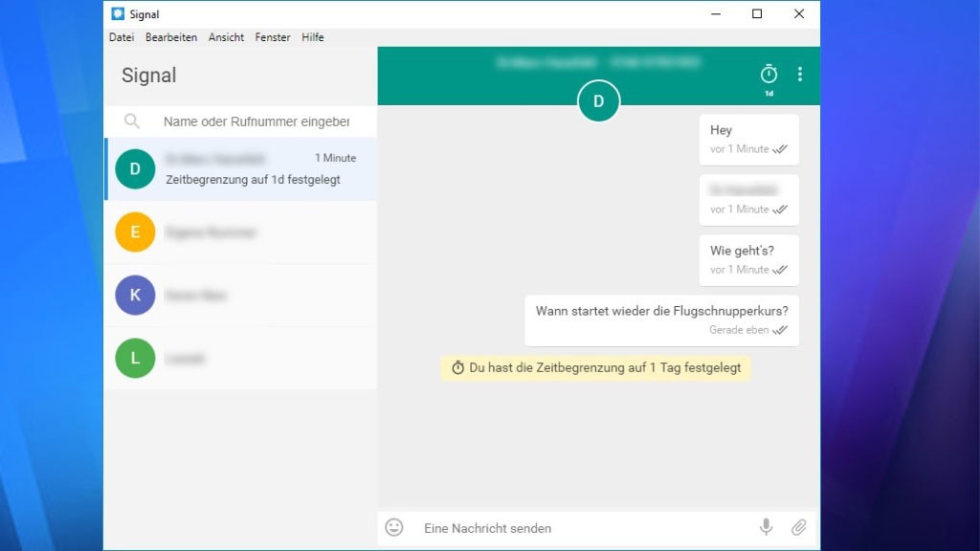980x551 pixels.
Task: Open the disappearing messages timer icon
Action: (x=768, y=75)
